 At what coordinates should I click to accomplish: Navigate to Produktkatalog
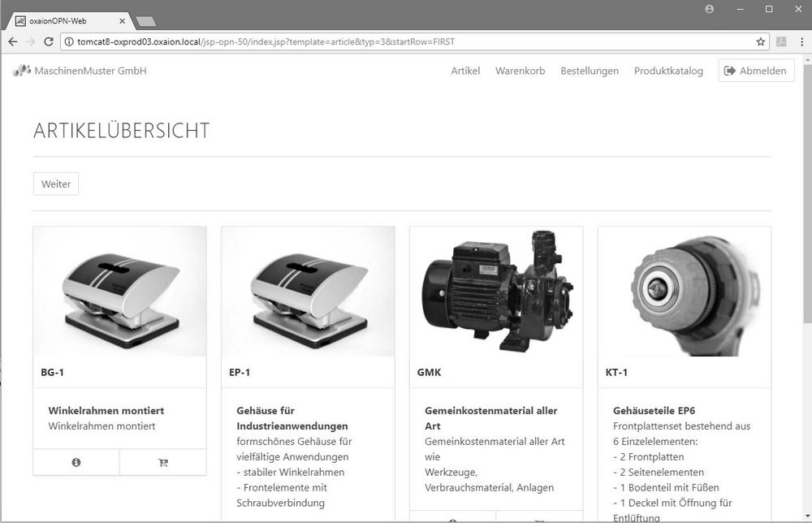668,71
